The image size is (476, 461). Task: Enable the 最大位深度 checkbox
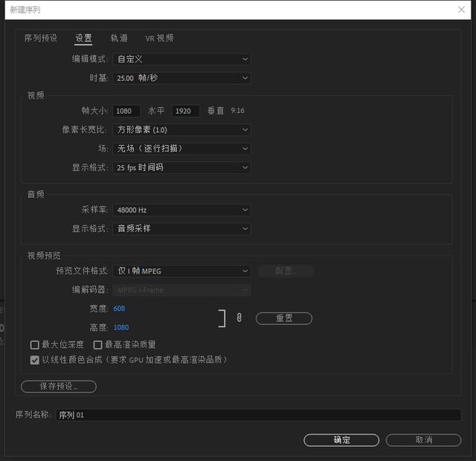(35, 345)
